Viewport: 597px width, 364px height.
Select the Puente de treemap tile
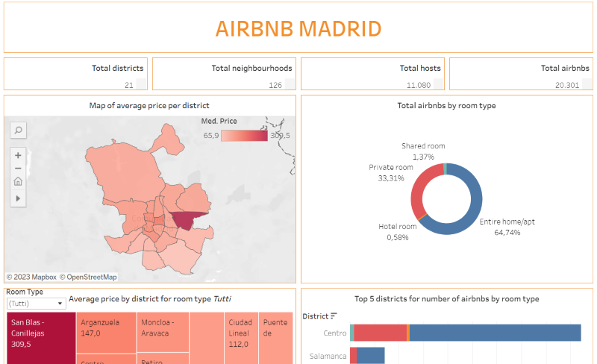click(275, 338)
